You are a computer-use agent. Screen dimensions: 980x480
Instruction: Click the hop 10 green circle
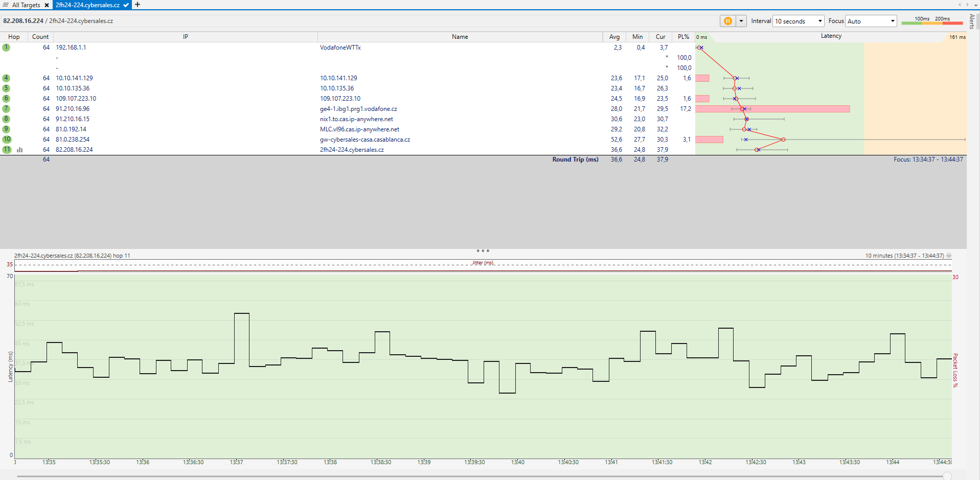[x=7, y=140]
